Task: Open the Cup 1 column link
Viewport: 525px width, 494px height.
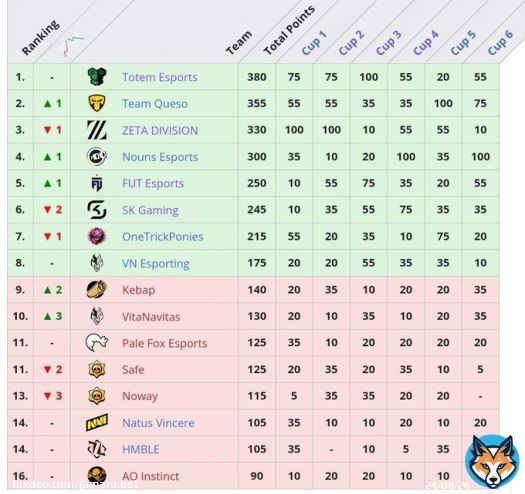Action: tap(314, 43)
